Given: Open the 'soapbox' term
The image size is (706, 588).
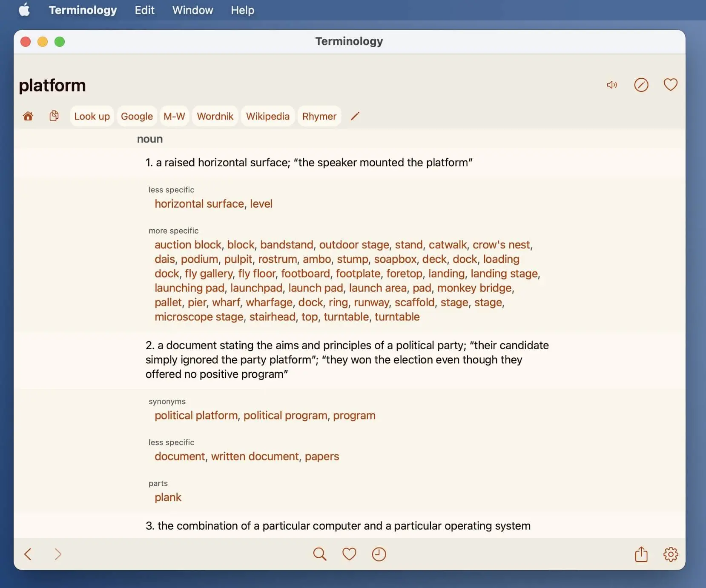Looking at the screenshot, I should coord(395,259).
